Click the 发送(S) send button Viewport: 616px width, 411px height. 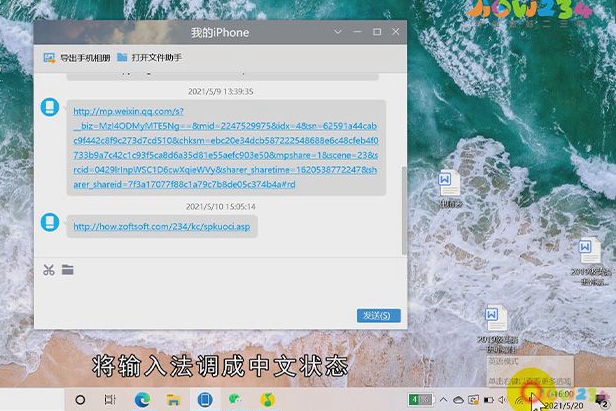pyautogui.click(x=379, y=315)
